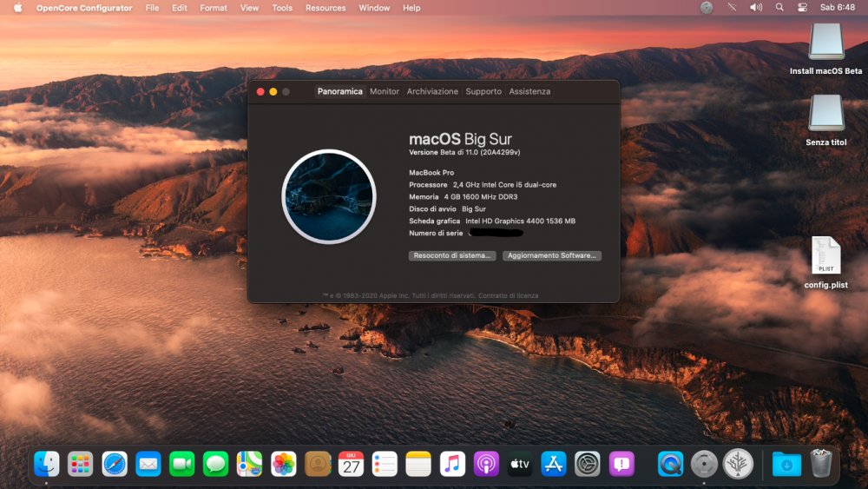Open Reminders from the dock

click(x=385, y=464)
